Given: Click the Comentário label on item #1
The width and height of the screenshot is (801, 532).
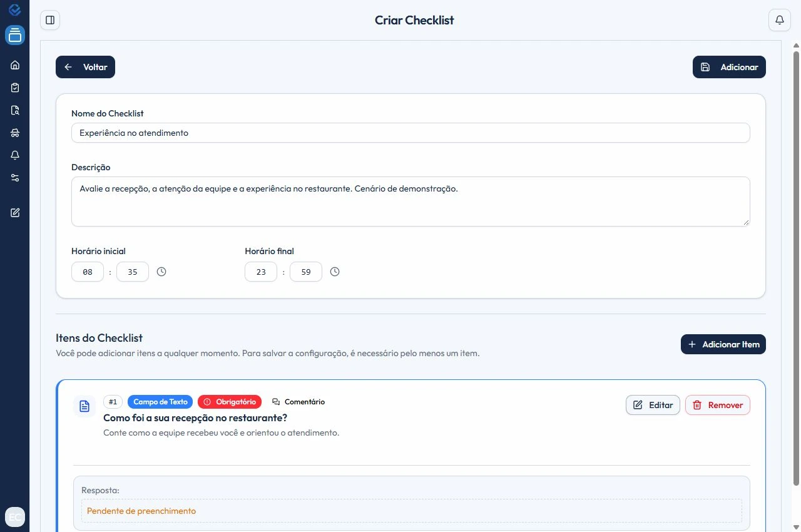Looking at the screenshot, I should coord(298,402).
